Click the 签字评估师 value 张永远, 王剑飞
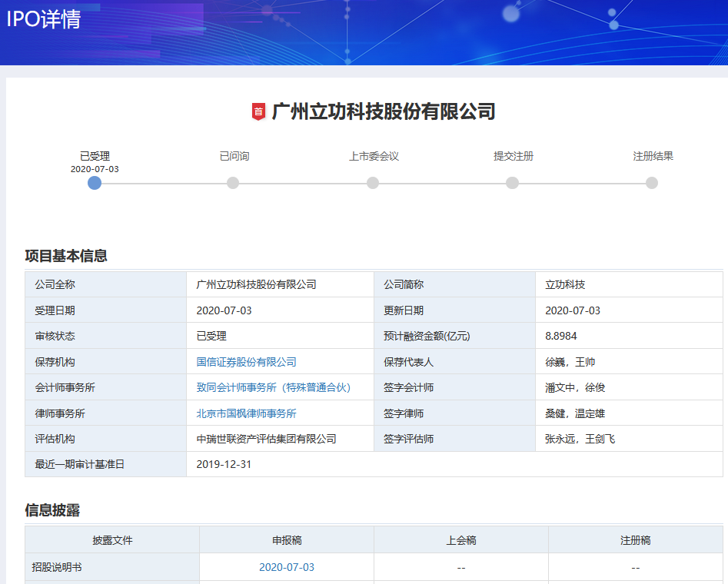The image size is (728, 584). coord(580,440)
